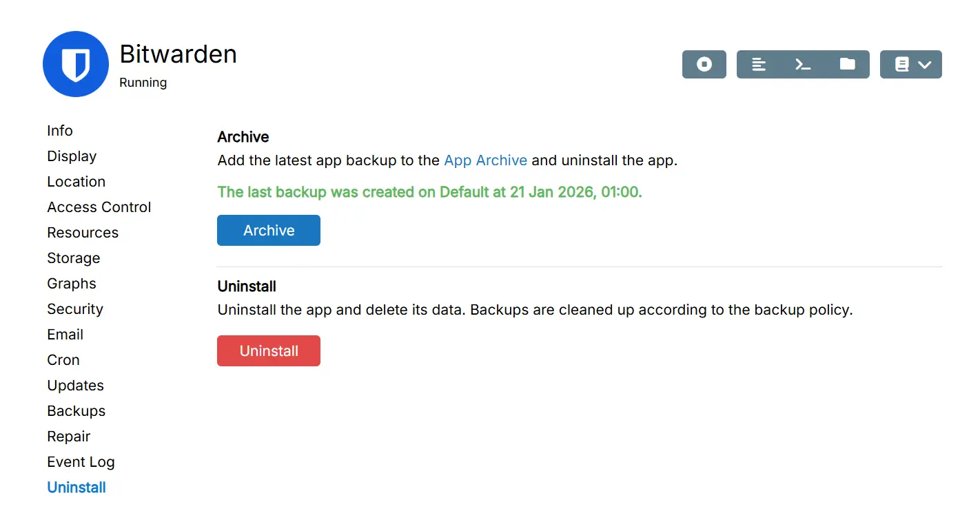Go to the Backups section
The height and width of the screenshot is (524, 980).
(76, 411)
